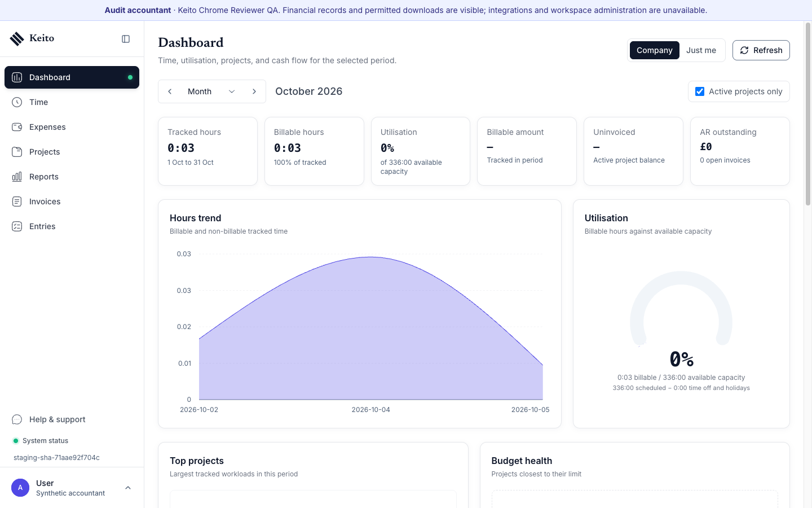
Task: Click the 0:03 billable capacity text
Action: tap(681, 378)
